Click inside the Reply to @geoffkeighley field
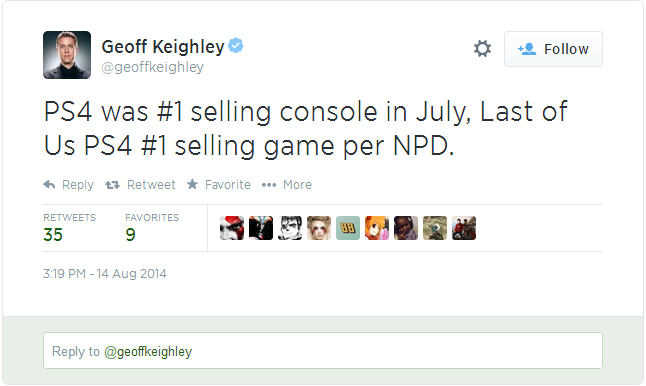 pyautogui.click(x=323, y=351)
